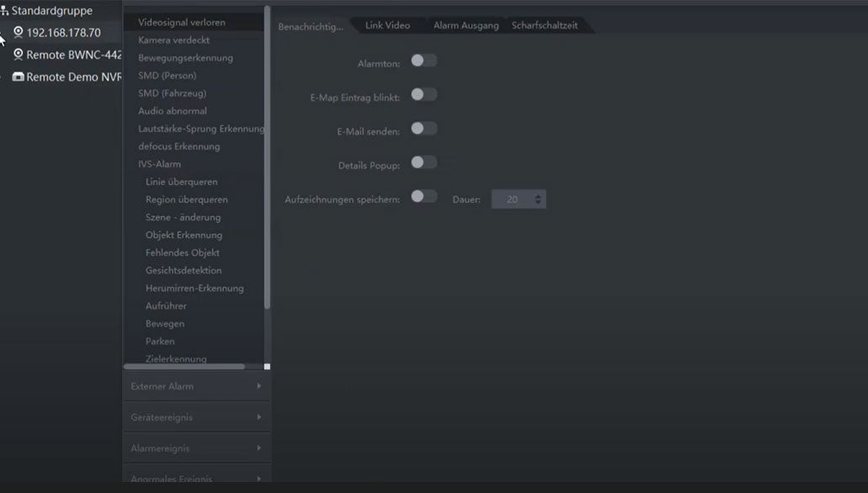Click the camera icon beside Remote BWNC-442
This screenshot has height=493, width=868.
(19, 55)
